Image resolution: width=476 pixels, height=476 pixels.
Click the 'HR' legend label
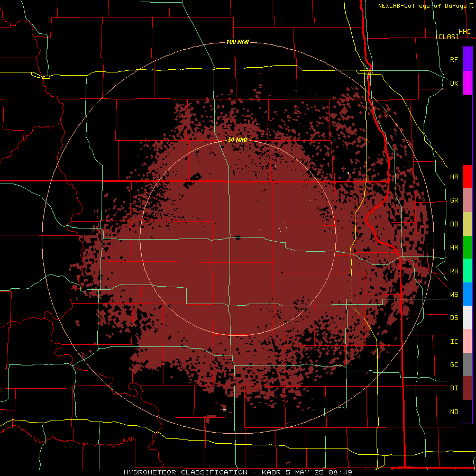[454, 248]
